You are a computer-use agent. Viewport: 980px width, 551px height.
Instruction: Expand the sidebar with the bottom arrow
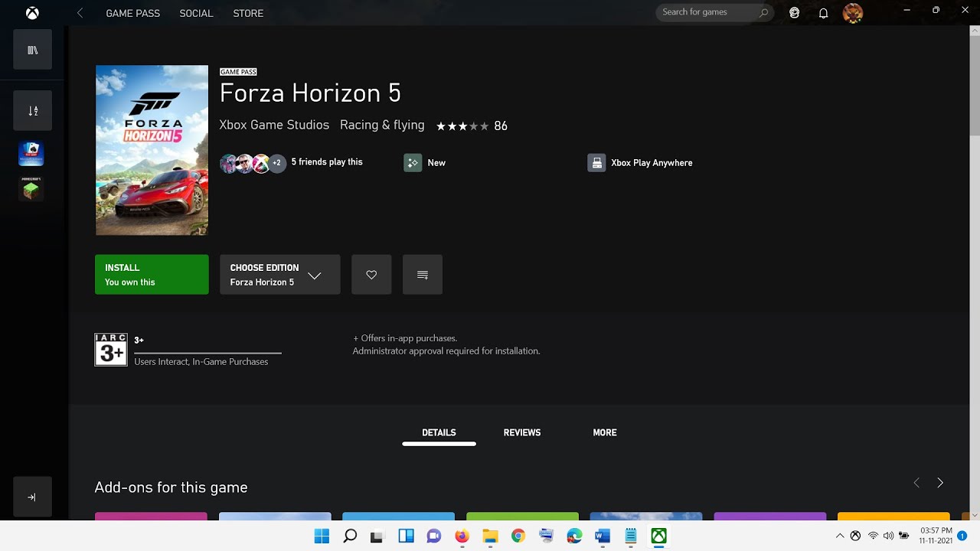coord(32,497)
